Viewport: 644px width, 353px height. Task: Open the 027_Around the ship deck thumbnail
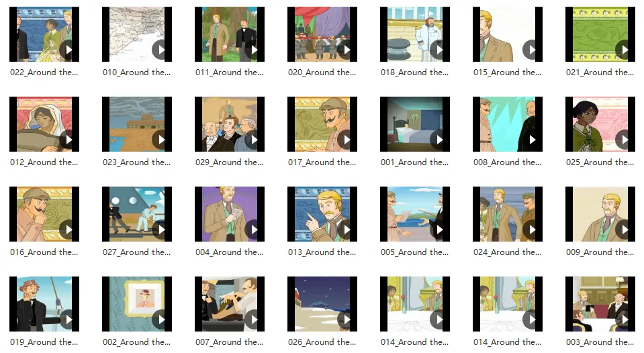(137, 214)
